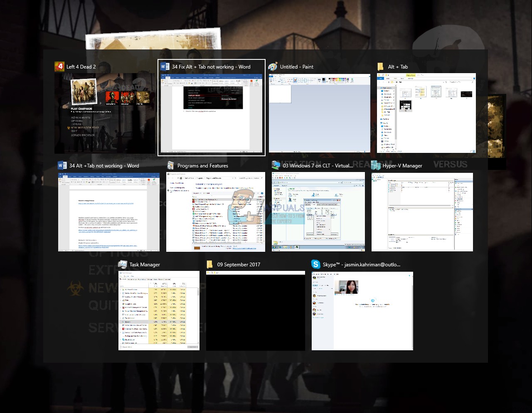This screenshot has width=532, height=413.
Task: Select the highlighted '34 Fix Alt + Tab' Word thumbnail
Action: pyautogui.click(x=212, y=113)
